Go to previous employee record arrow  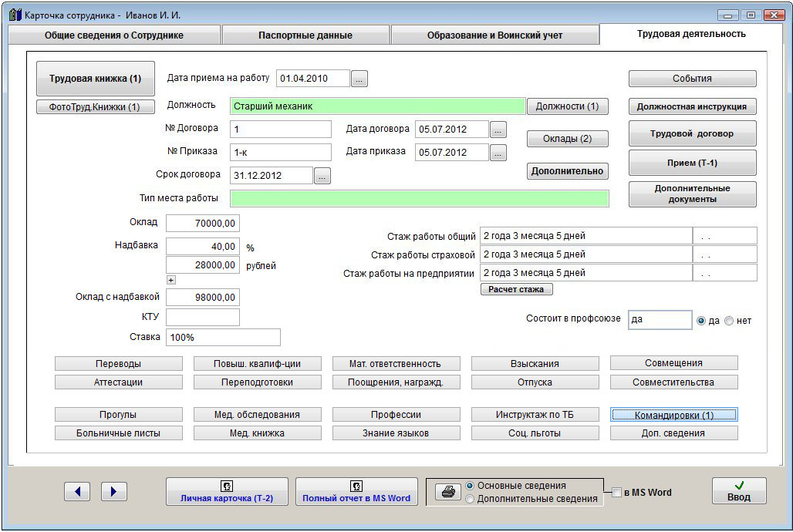(x=77, y=491)
